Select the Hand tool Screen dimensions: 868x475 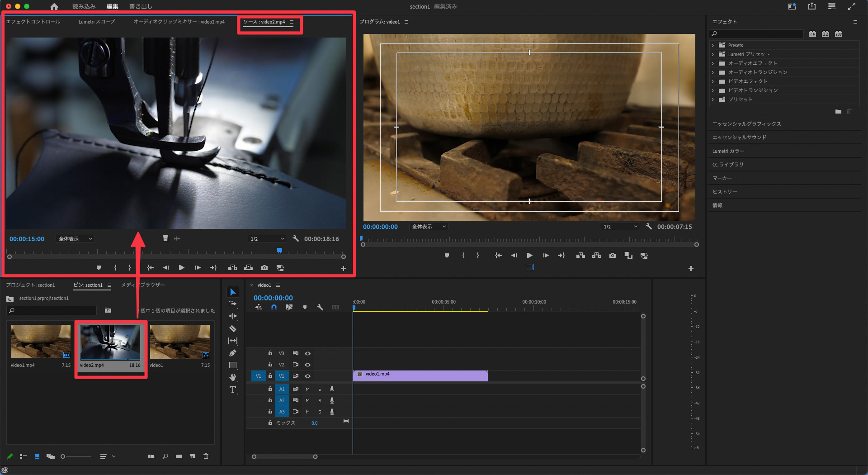pyautogui.click(x=233, y=377)
